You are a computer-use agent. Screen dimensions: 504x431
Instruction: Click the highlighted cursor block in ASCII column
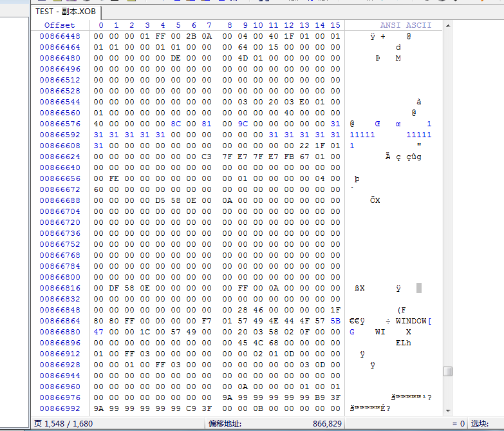click(x=419, y=288)
